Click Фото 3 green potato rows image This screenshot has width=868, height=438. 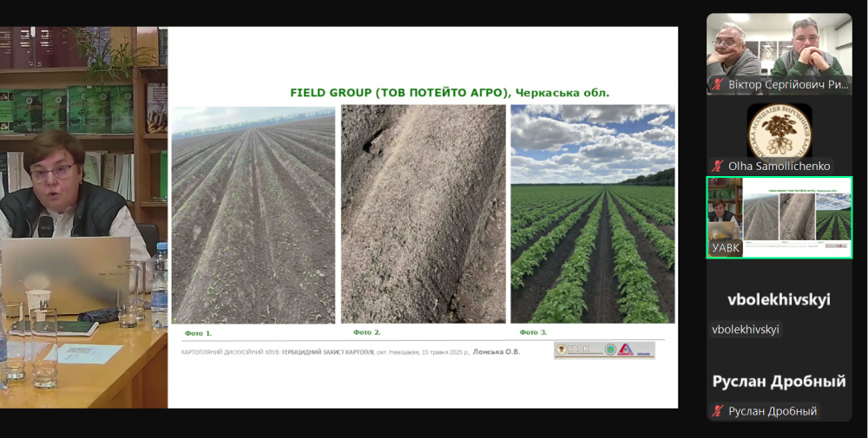pos(592,214)
